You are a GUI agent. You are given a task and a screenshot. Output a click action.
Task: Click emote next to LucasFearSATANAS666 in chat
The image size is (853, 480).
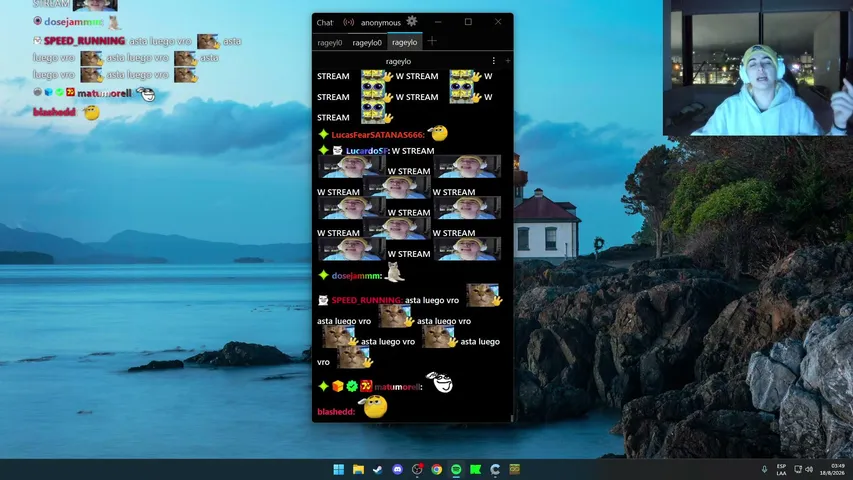pyautogui.click(x=437, y=132)
